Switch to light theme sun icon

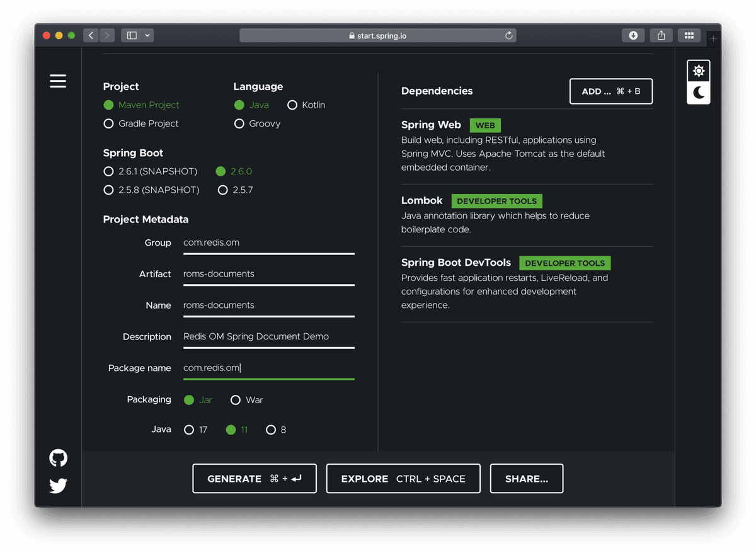(x=699, y=71)
